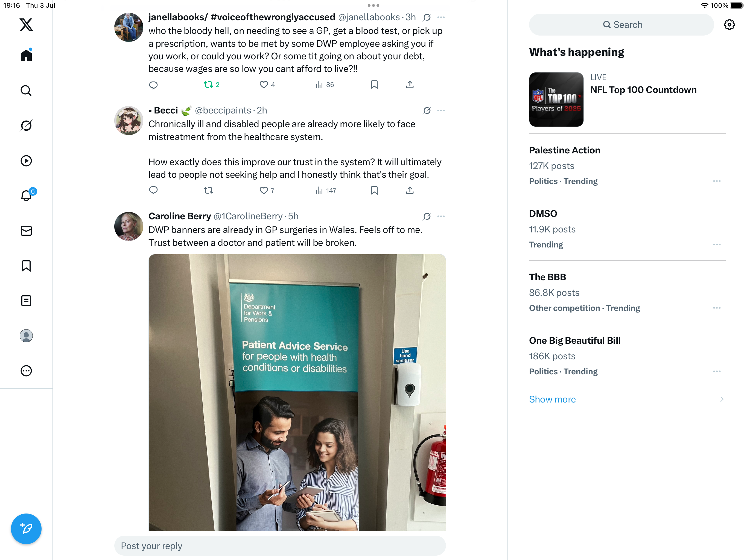Viewport: 747px width, 560px height.
Task: Go to Home in the sidebar
Action: [26, 55]
